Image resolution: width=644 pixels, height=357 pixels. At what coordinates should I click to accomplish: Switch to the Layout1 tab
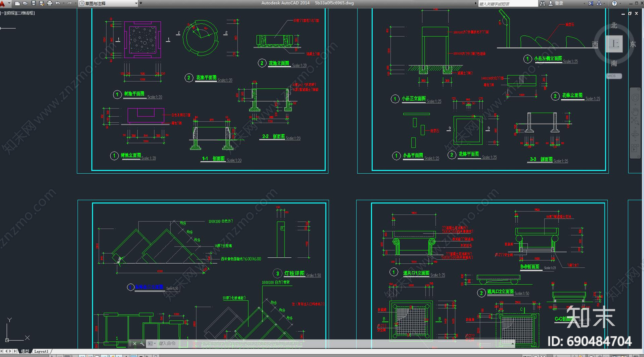(x=41, y=351)
